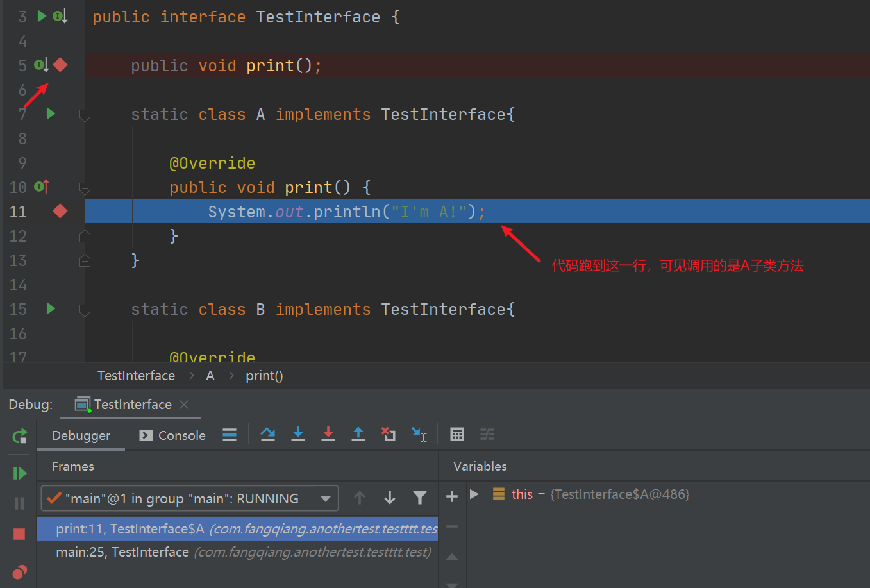
Task: Collapse the print() method fold at line 10
Action: 85,187
